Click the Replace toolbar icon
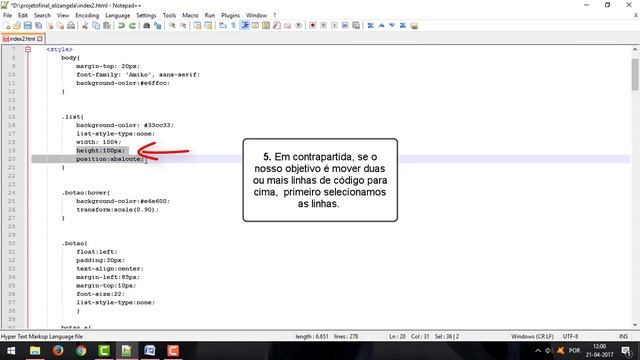 pos(157,25)
